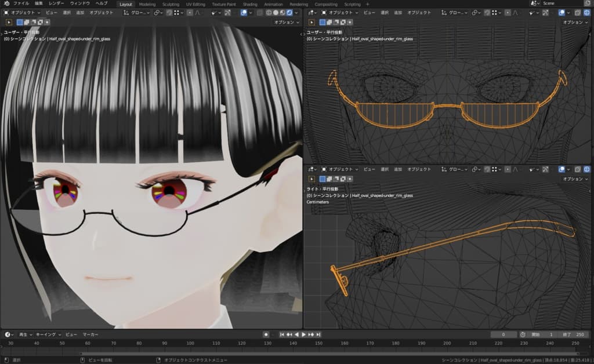Open the マーカー menu in timeline
Image resolution: width=594 pixels, height=364 pixels.
pos(90,334)
